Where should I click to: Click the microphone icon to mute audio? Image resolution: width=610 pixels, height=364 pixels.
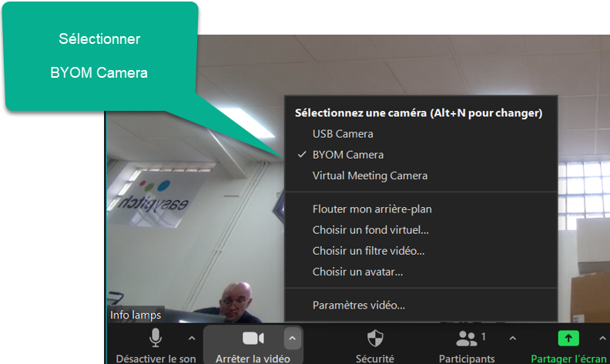click(x=156, y=338)
